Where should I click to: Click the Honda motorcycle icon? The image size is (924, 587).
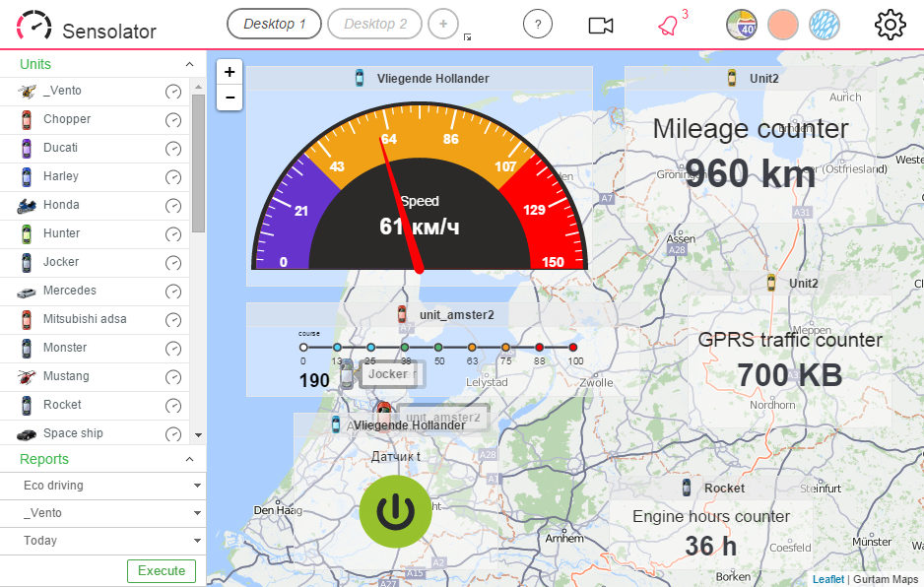coord(27,206)
